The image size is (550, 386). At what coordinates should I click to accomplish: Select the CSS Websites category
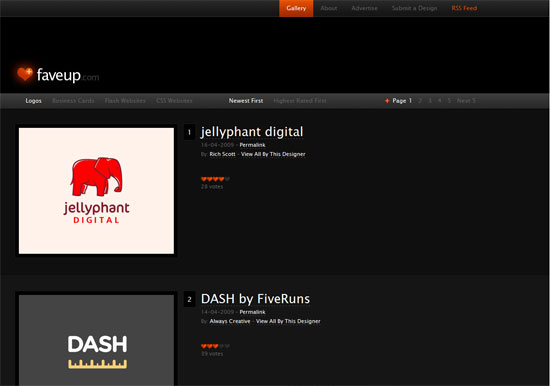click(x=174, y=101)
